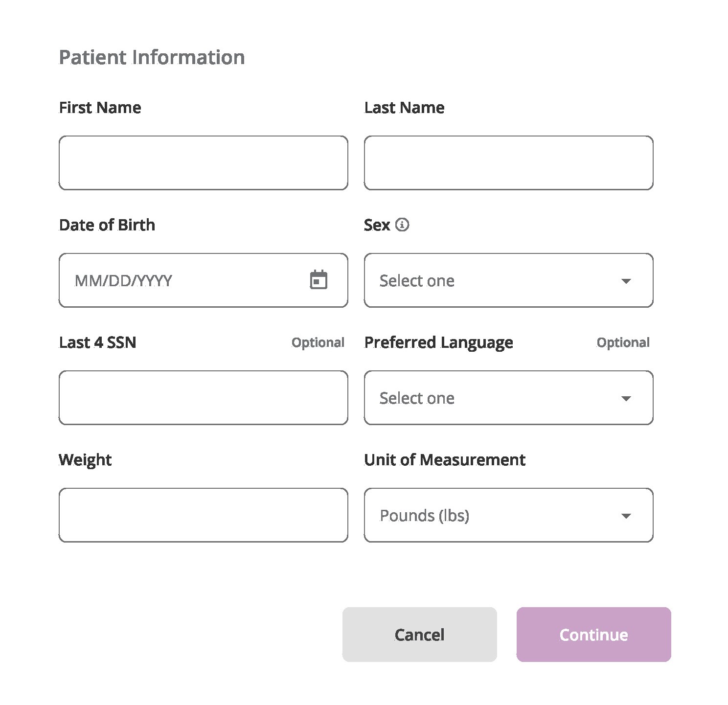Viewport: 728px width, 705px height.
Task: Open the Preferred Language dropdown
Action: click(508, 398)
